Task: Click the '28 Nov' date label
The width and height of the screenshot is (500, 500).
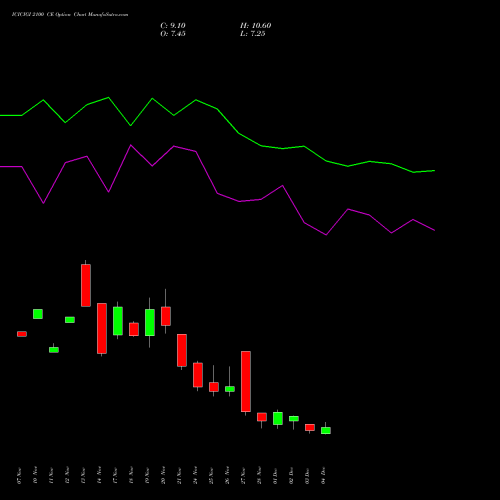Action: pos(259,476)
